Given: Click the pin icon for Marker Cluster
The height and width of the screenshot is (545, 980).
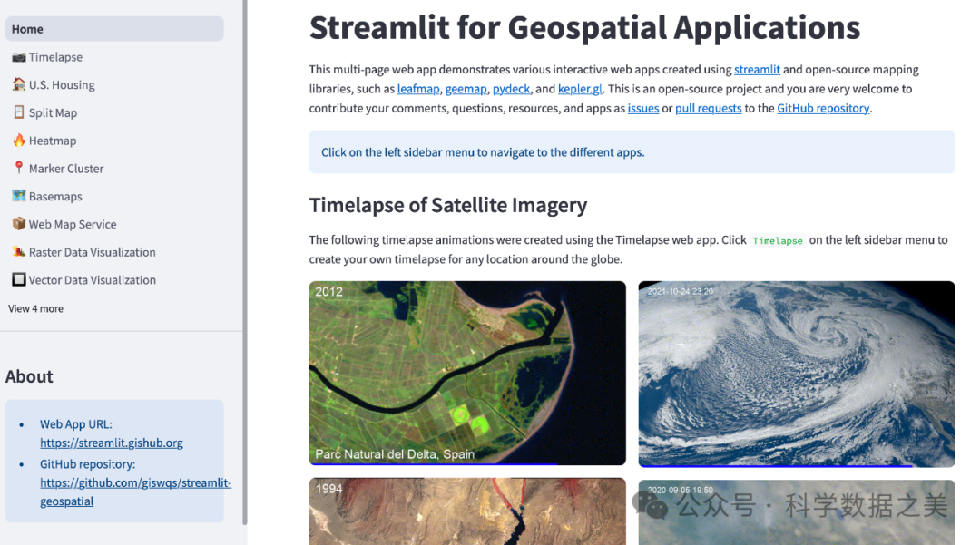Looking at the screenshot, I should (18, 169).
